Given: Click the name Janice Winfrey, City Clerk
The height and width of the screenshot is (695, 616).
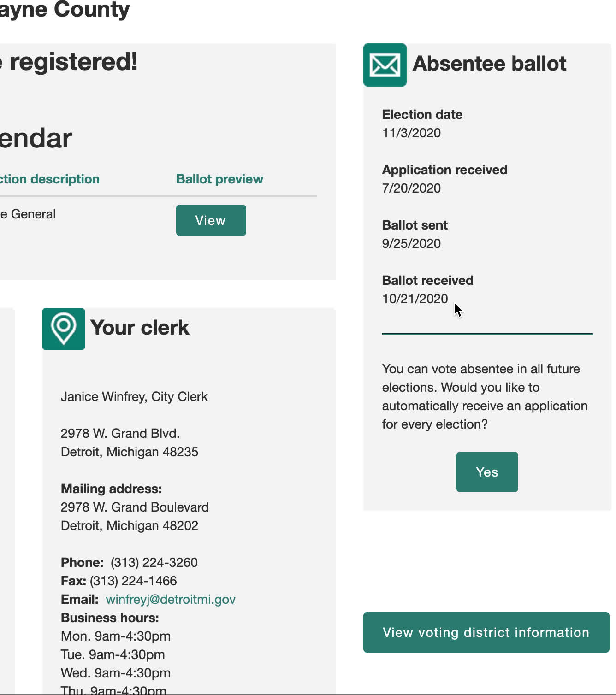Looking at the screenshot, I should [134, 396].
